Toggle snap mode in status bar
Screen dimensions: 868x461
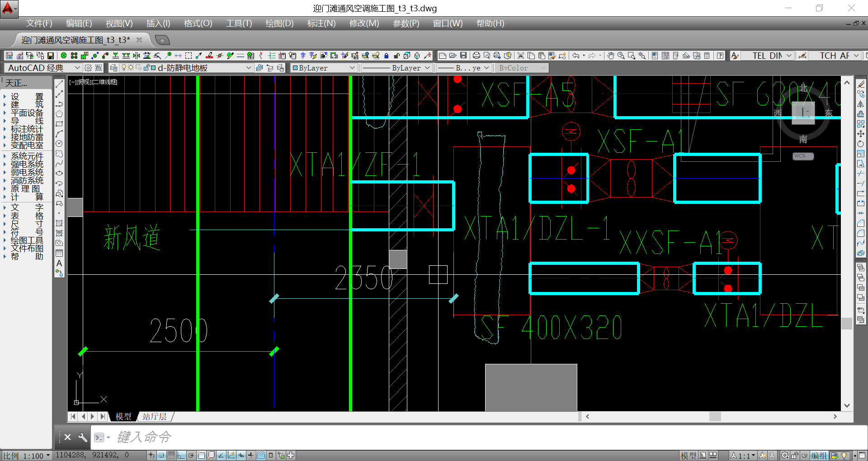pos(161,456)
